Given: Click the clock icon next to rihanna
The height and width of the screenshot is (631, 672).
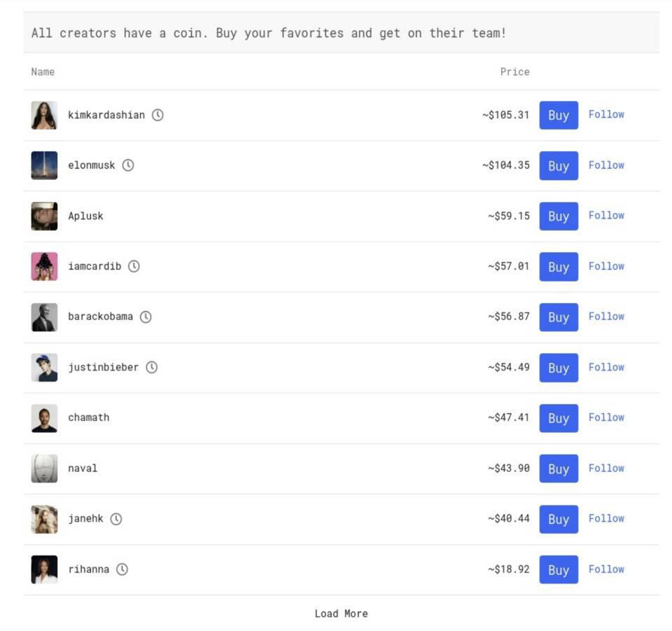Looking at the screenshot, I should pos(122,569).
